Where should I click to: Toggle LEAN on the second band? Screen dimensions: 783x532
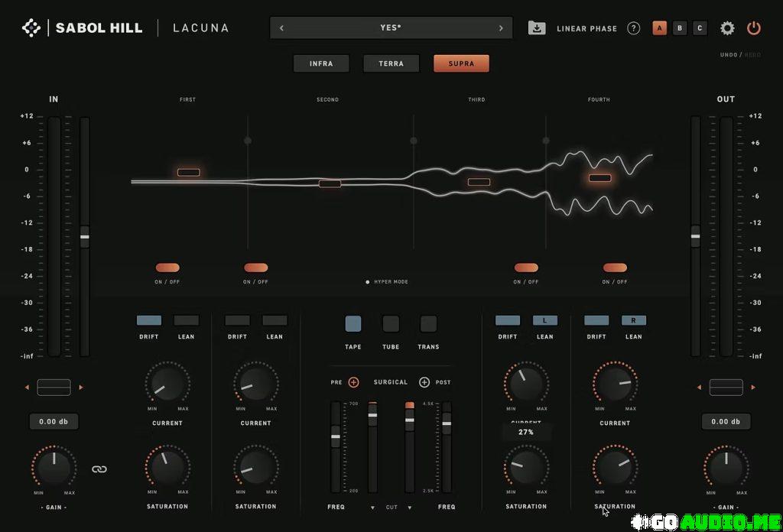[275, 320]
